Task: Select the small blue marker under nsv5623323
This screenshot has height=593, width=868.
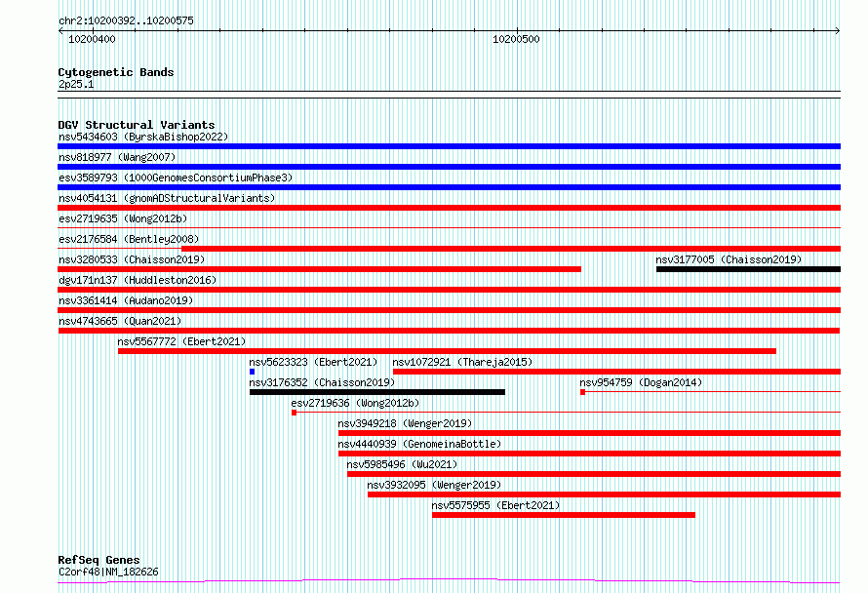Action: click(252, 372)
